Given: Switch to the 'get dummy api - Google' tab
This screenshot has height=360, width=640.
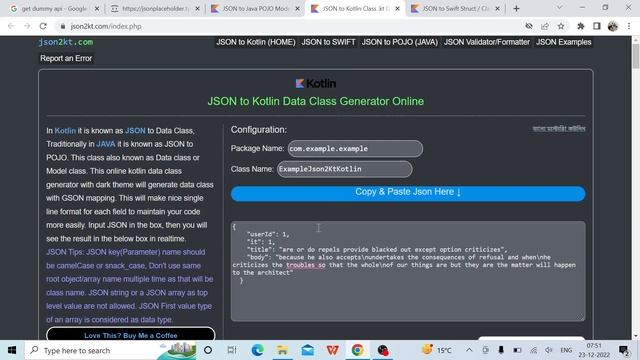Looking at the screenshot, I should 55,8.
